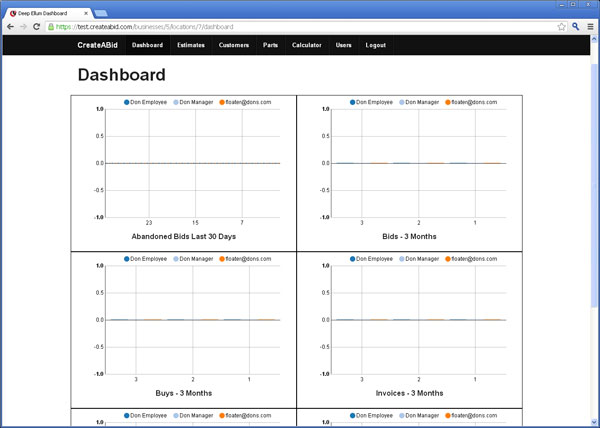Click the browser forward arrow
Viewport: 600px width, 428px height.
(24, 27)
